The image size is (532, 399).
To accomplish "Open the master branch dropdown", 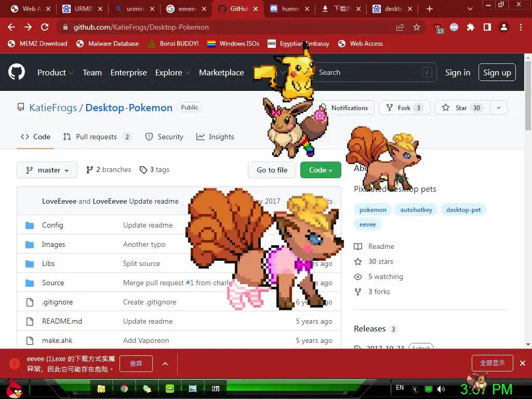I will [47, 170].
